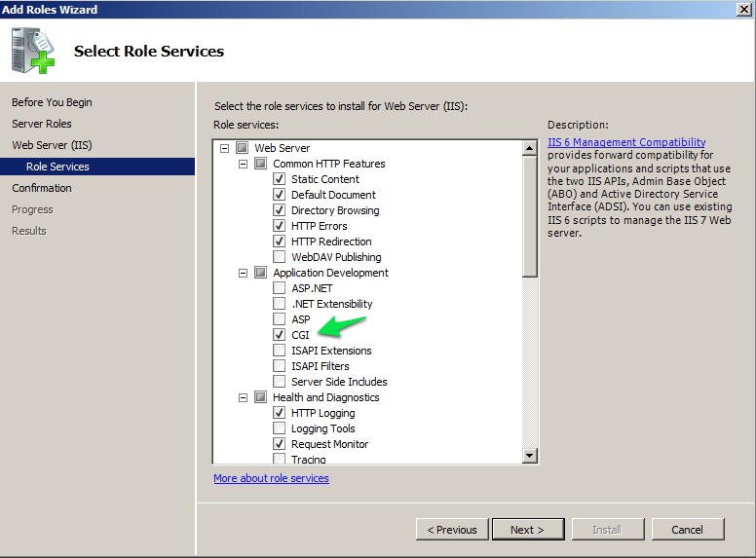Select the Health and Diagnostics label
This screenshot has height=558, width=756.
click(x=326, y=397)
